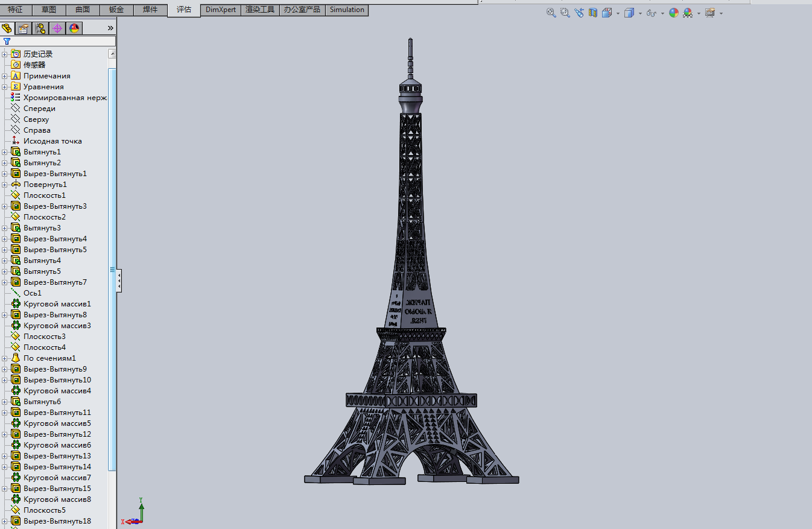
Task: Toggle the Section View tool
Action: 592,13
